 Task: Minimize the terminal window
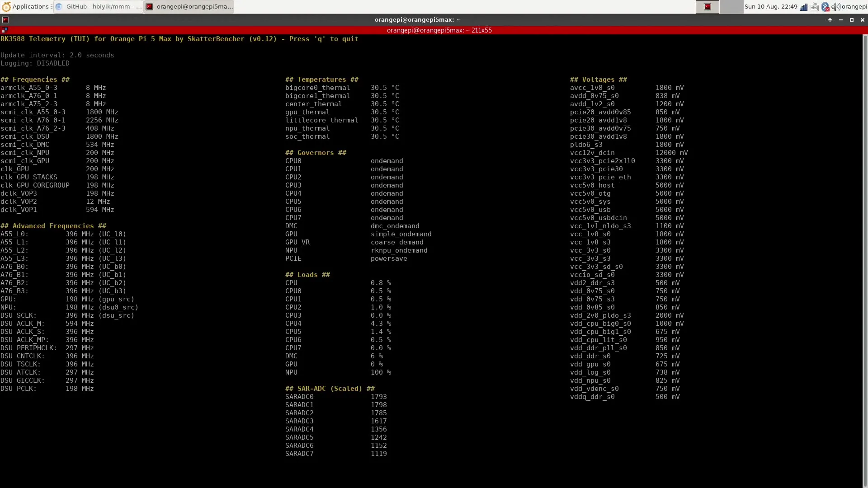tap(841, 20)
